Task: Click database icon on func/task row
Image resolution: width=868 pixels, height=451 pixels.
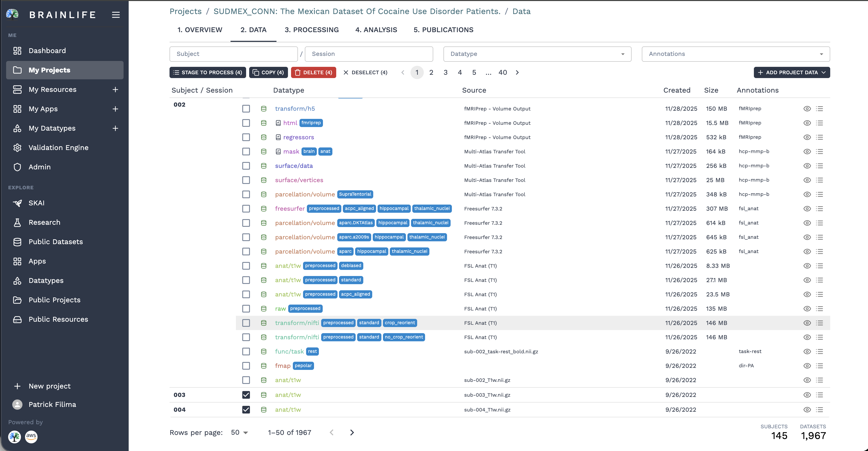Action: click(264, 351)
